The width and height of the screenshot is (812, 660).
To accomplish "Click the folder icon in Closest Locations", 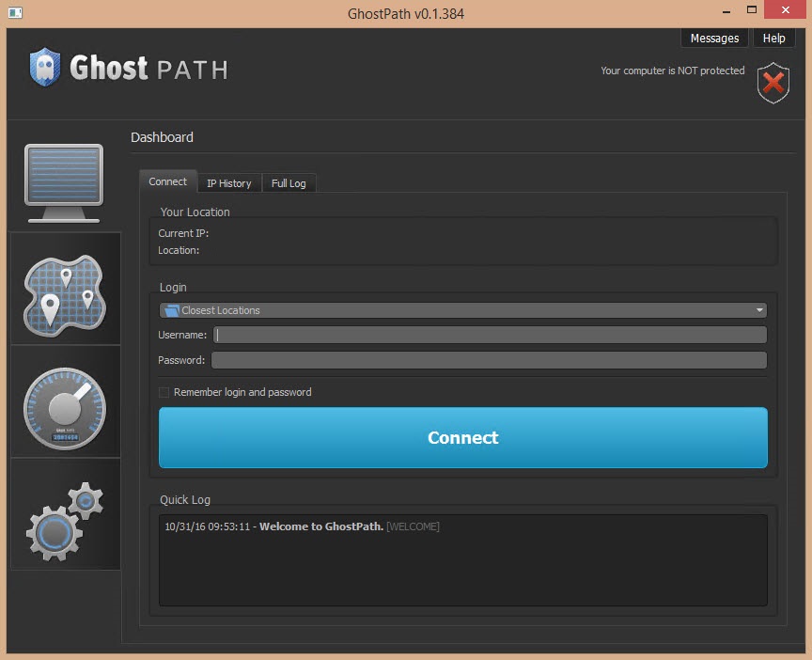I will pos(171,311).
